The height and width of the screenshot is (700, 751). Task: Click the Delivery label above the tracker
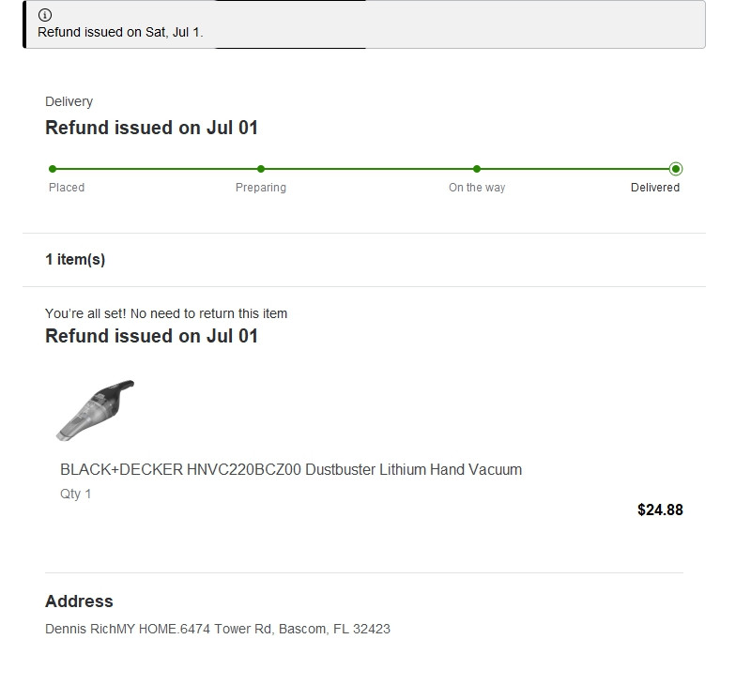[69, 101]
